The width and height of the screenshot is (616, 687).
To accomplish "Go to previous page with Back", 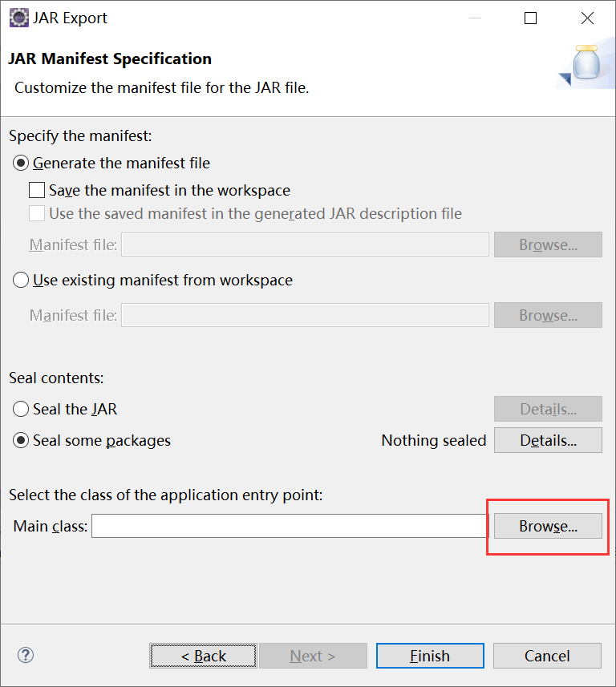I will coord(203,656).
